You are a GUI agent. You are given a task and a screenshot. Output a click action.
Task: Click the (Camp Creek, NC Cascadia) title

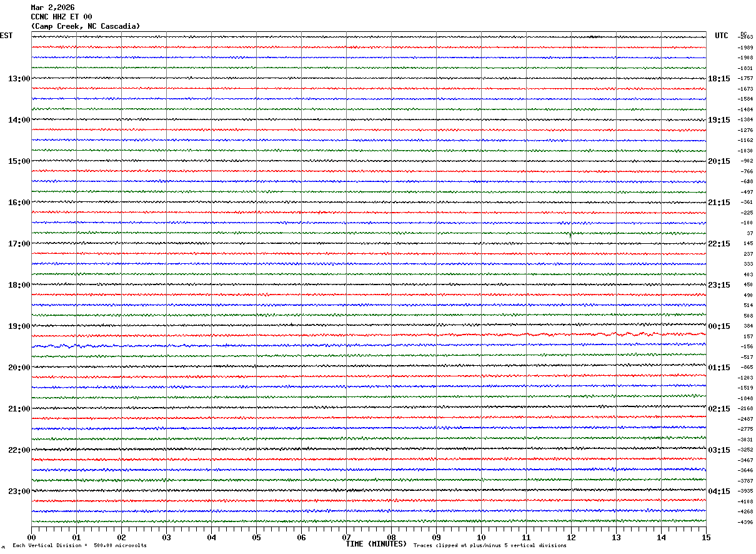tap(86, 26)
